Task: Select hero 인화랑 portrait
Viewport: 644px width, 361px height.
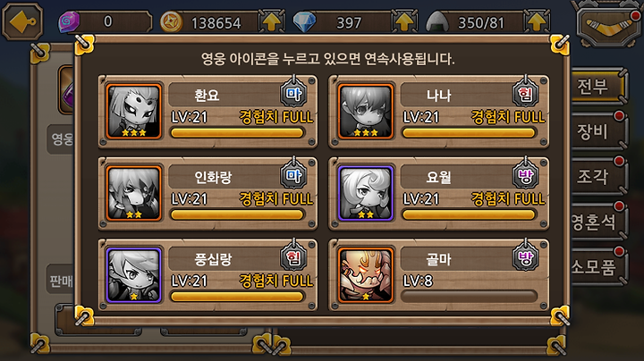Action: point(133,193)
